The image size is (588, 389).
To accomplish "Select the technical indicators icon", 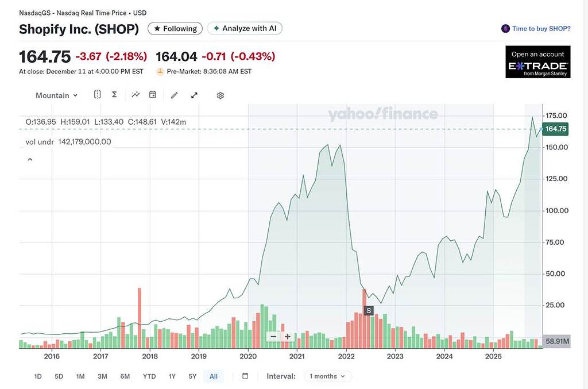I will (x=136, y=95).
